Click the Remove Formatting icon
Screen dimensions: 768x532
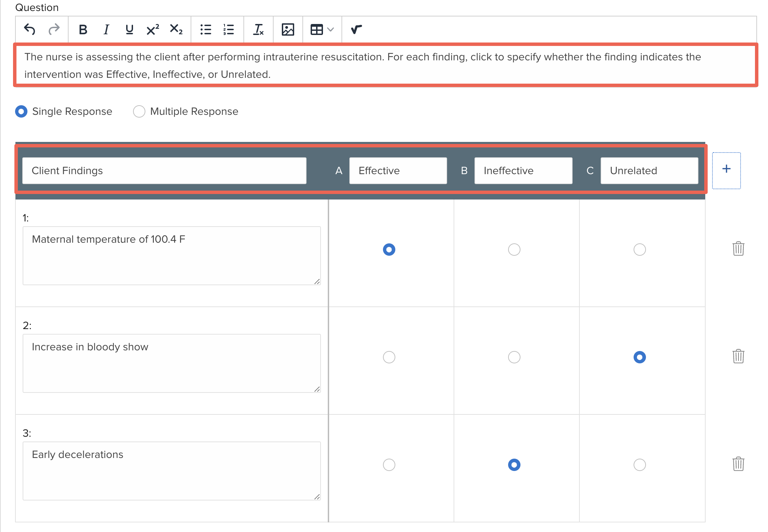[x=259, y=29]
